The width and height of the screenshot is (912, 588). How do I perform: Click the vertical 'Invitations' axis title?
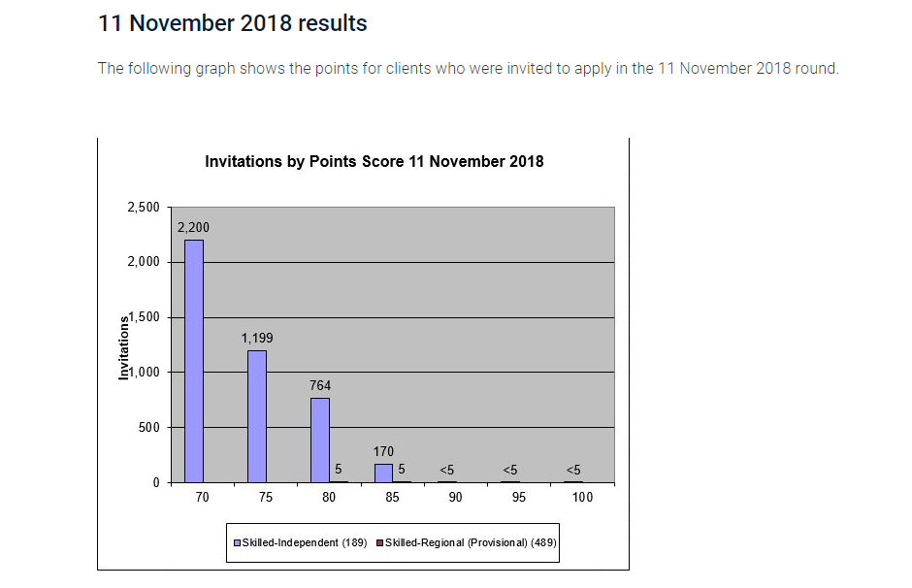pyautogui.click(x=123, y=347)
